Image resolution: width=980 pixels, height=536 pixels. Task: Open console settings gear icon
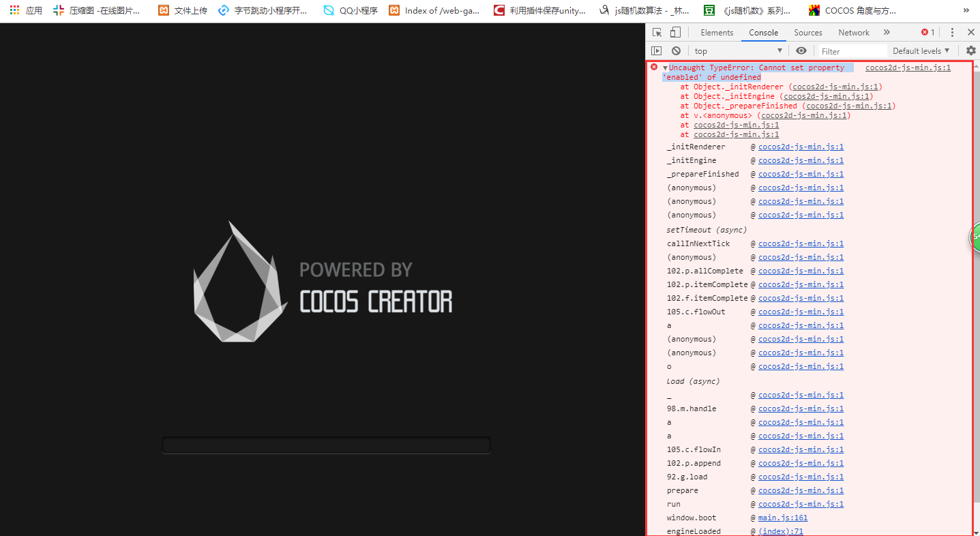pyautogui.click(x=971, y=51)
